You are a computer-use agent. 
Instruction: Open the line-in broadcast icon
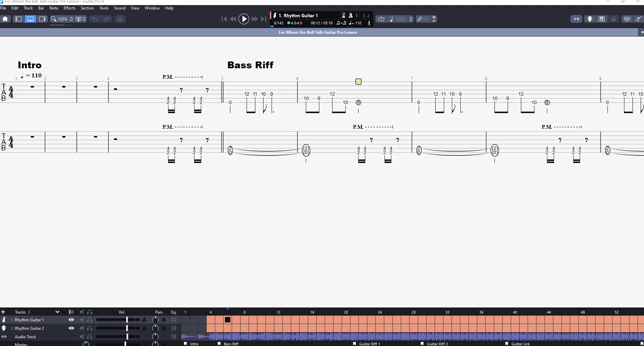click(627, 19)
